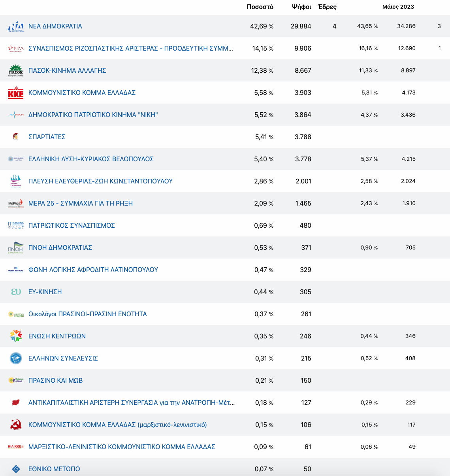Image resolution: width=450 pixels, height=476 pixels.
Task: Open ΠΛΕΥΣΗ ΕΛΕΥΘΕΡΙΑΣ-ΖΩΗ ΚΩΝΣΤΑΝΤΟΠΟΥΛΟΥ link
Action: [100, 181]
